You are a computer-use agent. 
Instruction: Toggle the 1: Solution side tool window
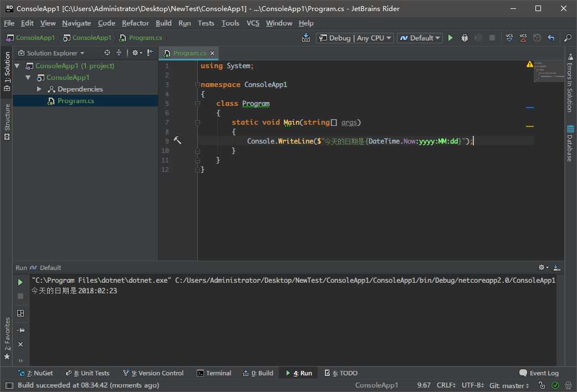[x=7, y=71]
